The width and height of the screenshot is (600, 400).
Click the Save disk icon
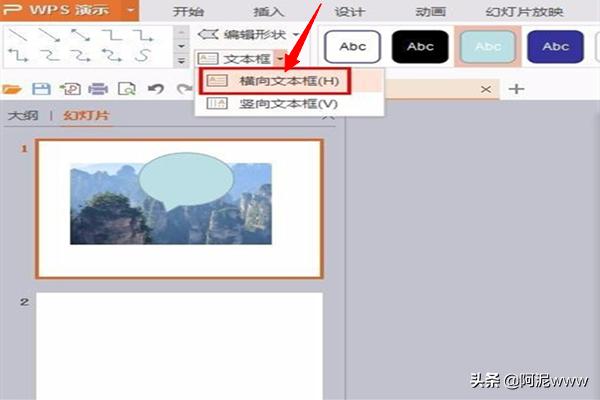click(x=41, y=89)
